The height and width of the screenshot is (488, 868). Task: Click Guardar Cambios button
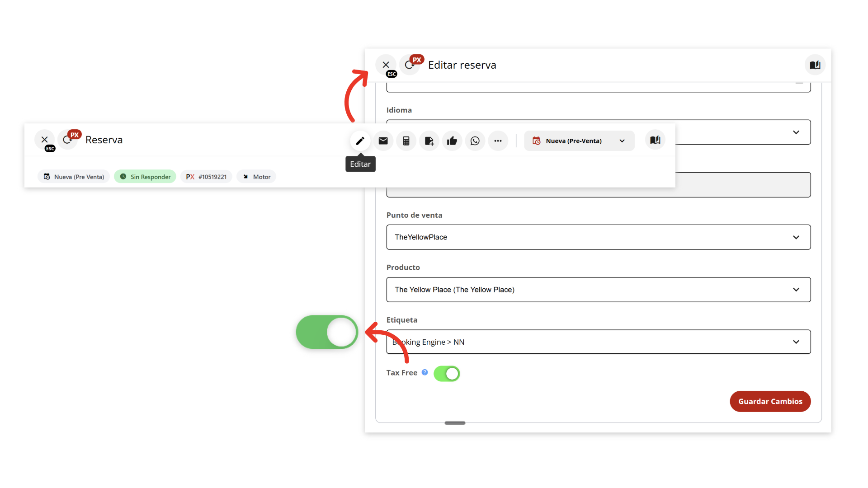(770, 401)
